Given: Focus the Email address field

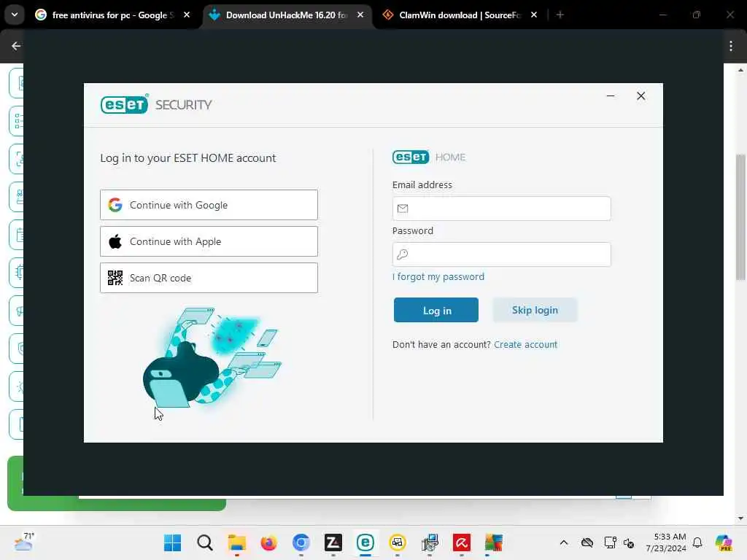Looking at the screenshot, I should pos(501,209).
